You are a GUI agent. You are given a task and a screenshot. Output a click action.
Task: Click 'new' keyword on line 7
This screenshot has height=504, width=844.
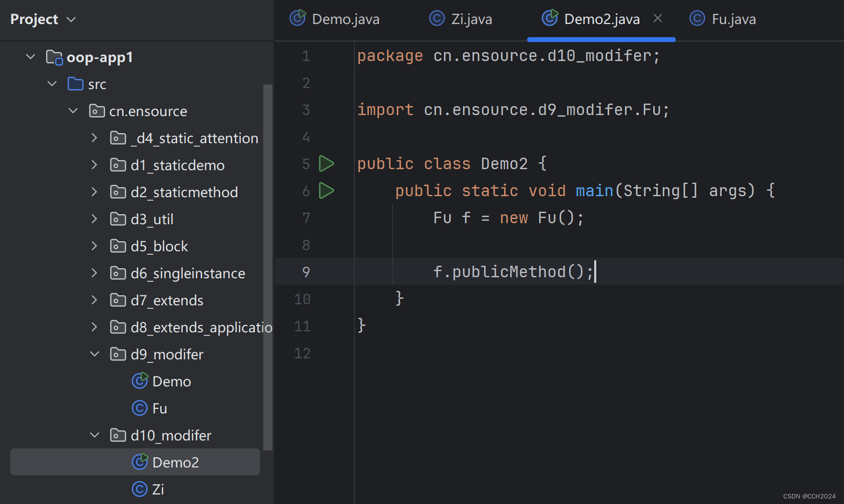click(x=514, y=218)
